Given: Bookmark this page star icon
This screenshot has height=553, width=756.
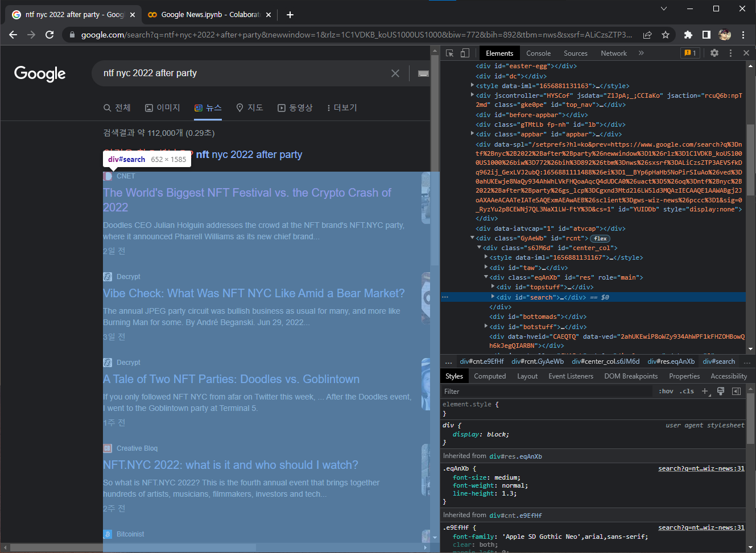Looking at the screenshot, I should [666, 35].
